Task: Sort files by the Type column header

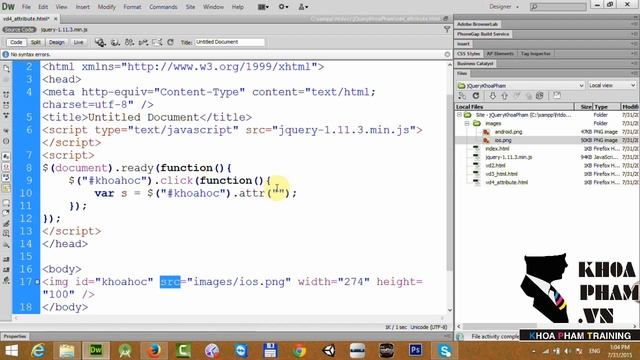Action: coord(607,107)
